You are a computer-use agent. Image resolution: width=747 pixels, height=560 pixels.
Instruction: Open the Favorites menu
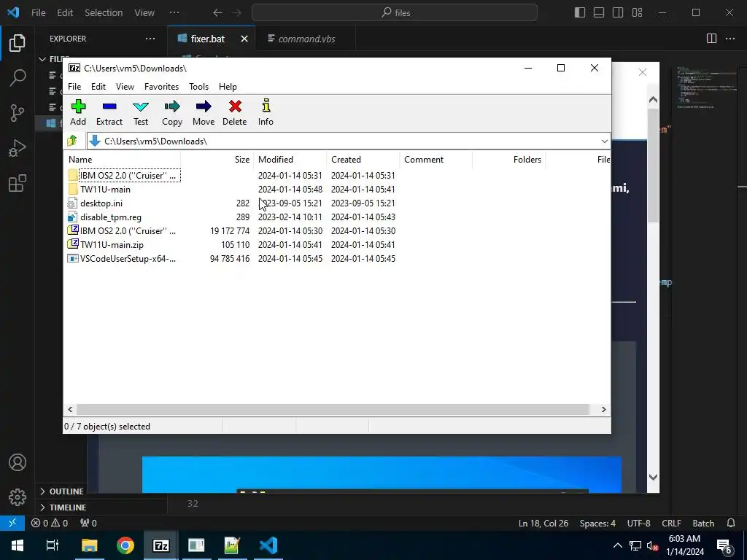tap(161, 87)
